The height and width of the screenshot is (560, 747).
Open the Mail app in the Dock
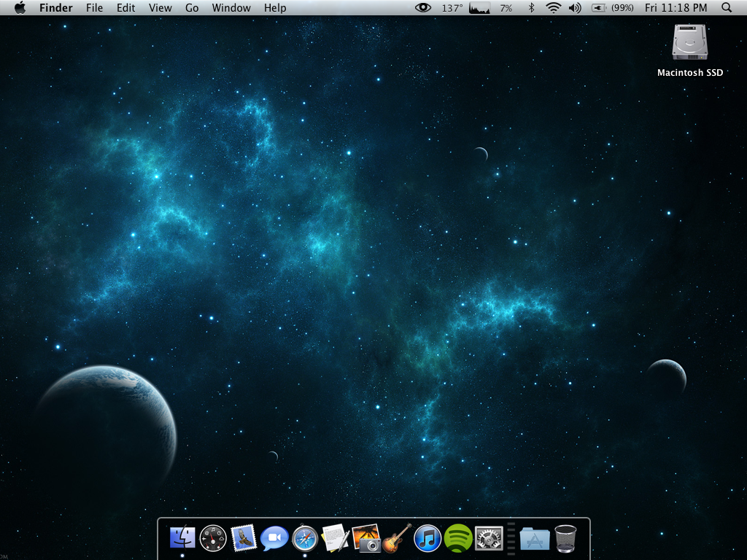click(x=244, y=538)
